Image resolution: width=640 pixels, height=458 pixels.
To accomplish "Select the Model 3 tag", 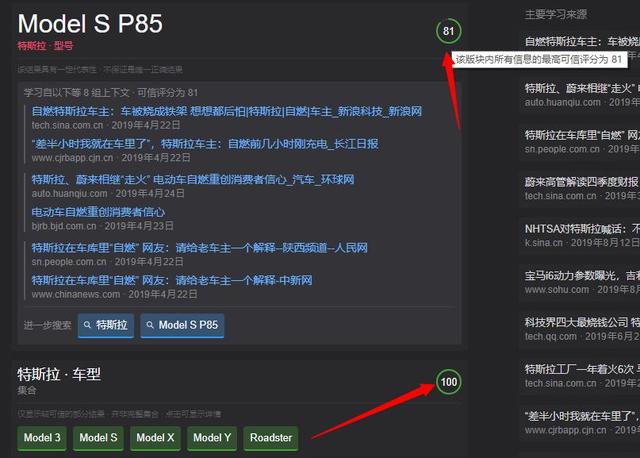I will pyautogui.click(x=42, y=438).
